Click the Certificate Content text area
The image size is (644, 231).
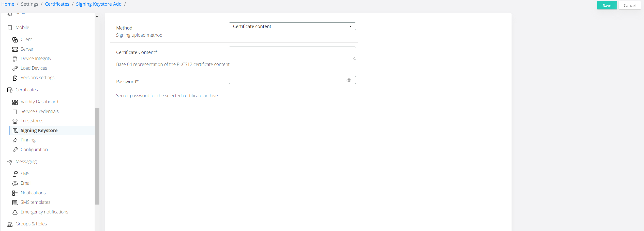pos(292,53)
